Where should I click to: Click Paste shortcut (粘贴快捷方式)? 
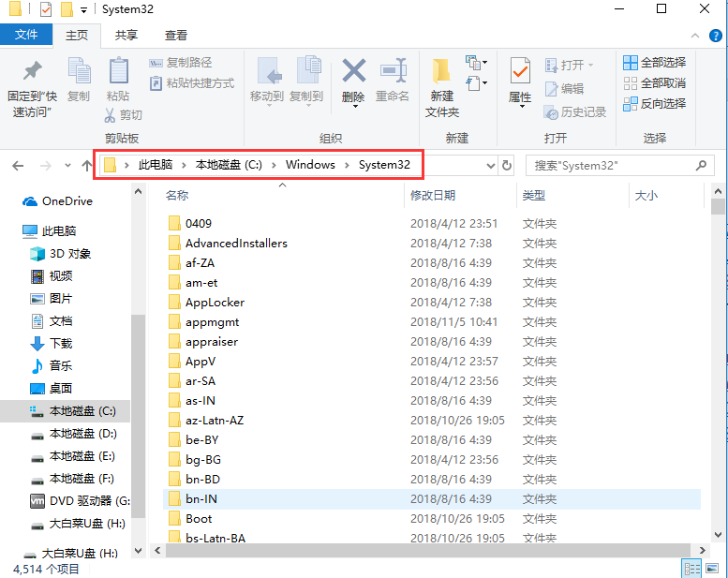pos(192,83)
